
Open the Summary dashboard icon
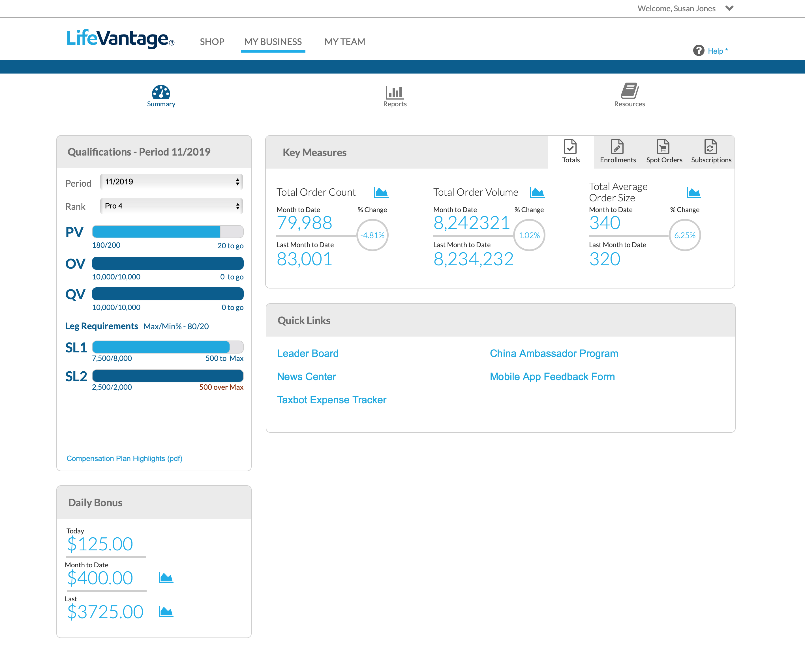point(161,92)
